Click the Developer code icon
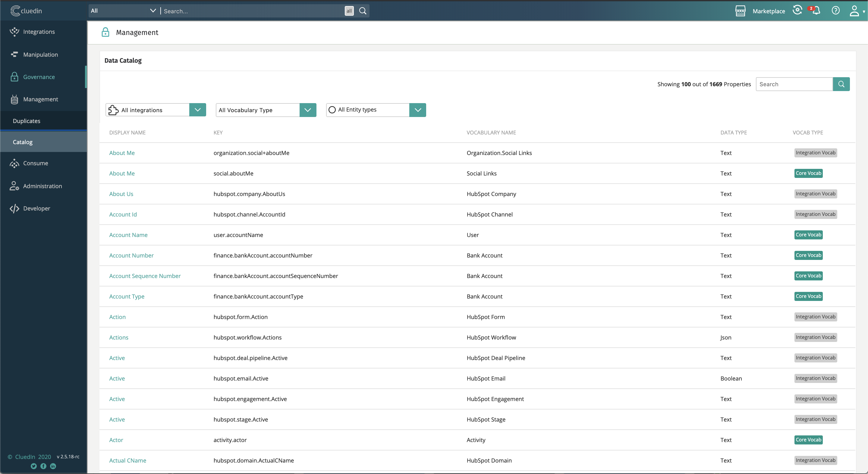The width and height of the screenshot is (868, 474). pos(14,208)
